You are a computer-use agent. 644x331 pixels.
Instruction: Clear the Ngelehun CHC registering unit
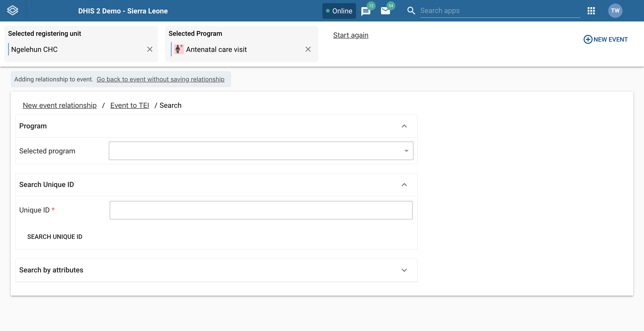click(150, 49)
